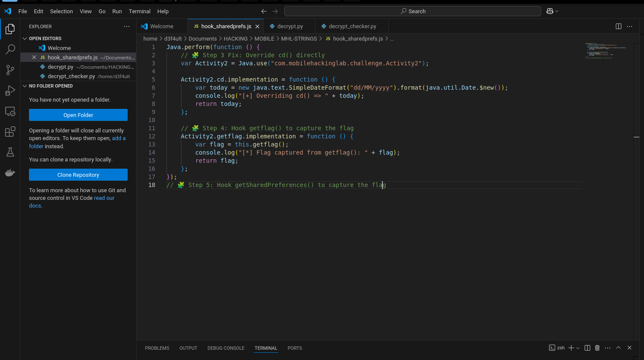This screenshot has height=360, width=644.
Task: Switch to the Debug Console tab
Action: click(x=226, y=348)
